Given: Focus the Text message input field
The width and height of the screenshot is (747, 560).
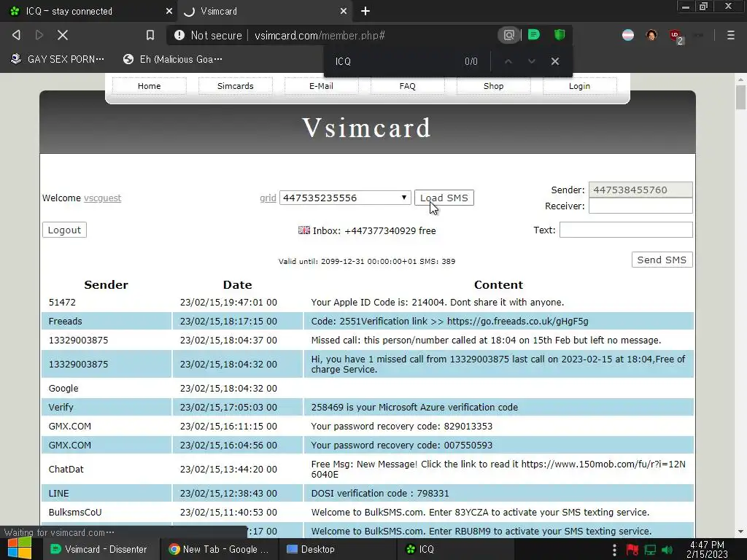Looking at the screenshot, I should pyautogui.click(x=625, y=230).
